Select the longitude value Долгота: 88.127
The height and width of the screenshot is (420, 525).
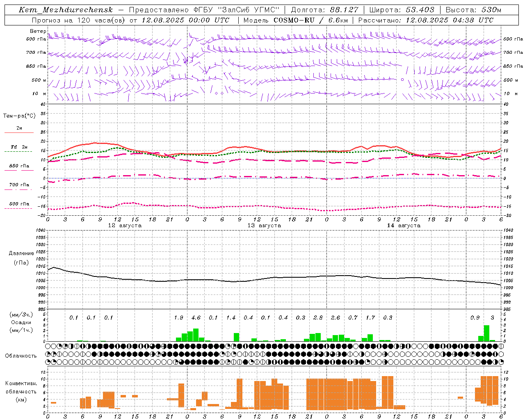324,10
